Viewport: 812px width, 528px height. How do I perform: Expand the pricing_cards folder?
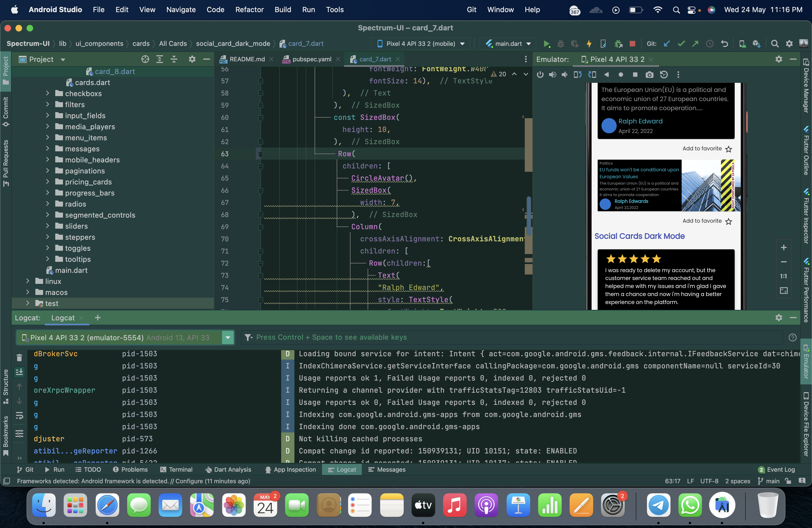pos(48,182)
